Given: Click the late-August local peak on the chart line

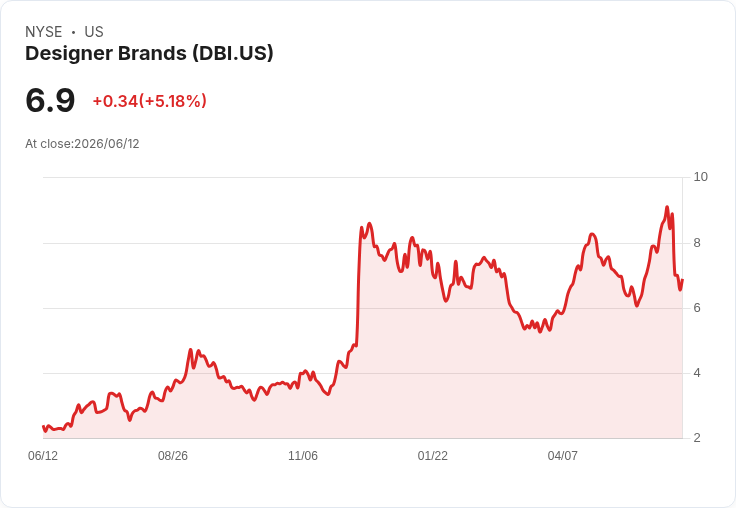Looking at the screenshot, I should [191, 350].
